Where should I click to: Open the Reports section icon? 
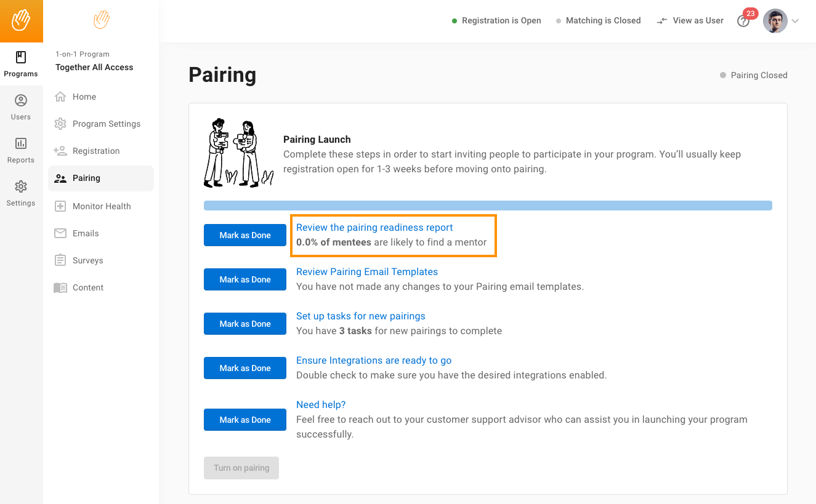pyautogui.click(x=21, y=143)
